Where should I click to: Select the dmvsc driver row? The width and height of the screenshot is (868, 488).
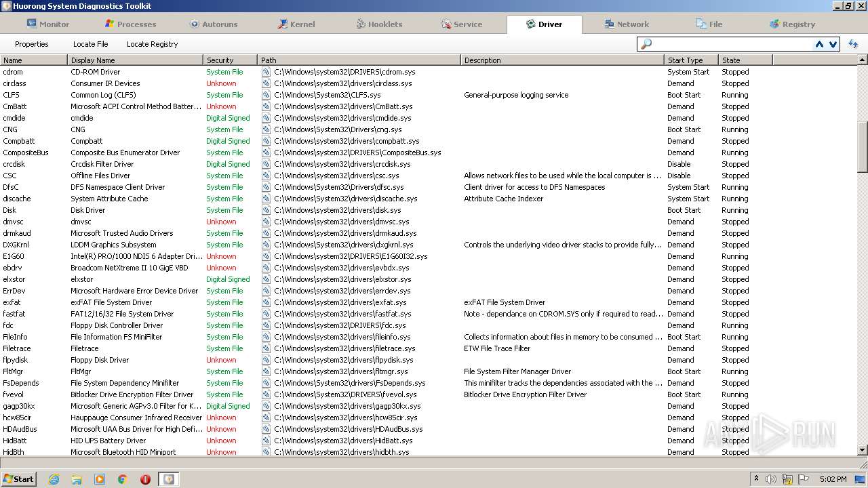[x=429, y=222]
